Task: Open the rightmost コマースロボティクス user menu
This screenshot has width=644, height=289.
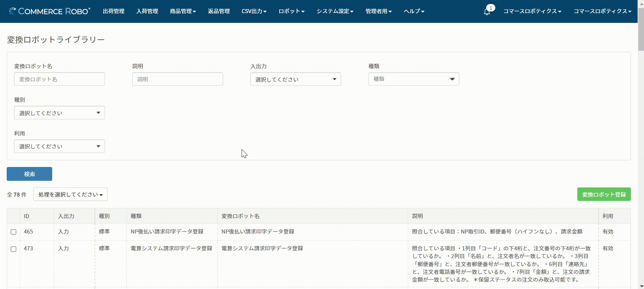Action: (602, 11)
